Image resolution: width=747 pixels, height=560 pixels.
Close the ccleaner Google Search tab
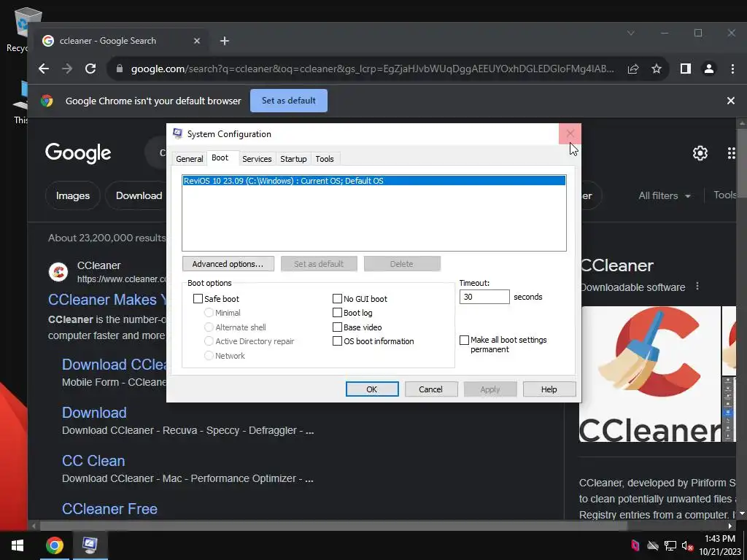click(197, 41)
